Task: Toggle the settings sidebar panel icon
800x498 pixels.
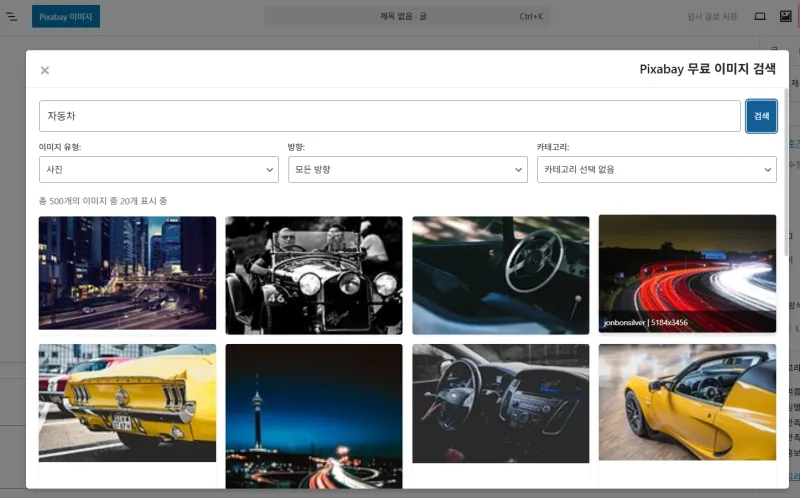Action: pos(785,17)
